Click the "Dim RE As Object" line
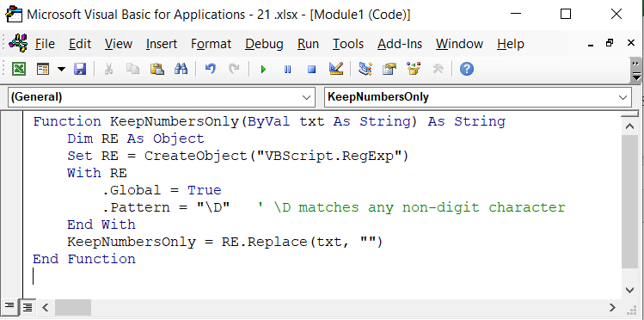 tap(136, 138)
